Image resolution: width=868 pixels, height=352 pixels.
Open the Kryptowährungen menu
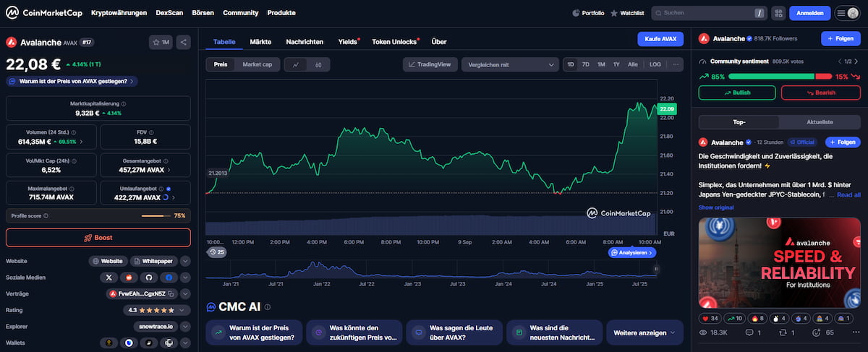coord(119,13)
